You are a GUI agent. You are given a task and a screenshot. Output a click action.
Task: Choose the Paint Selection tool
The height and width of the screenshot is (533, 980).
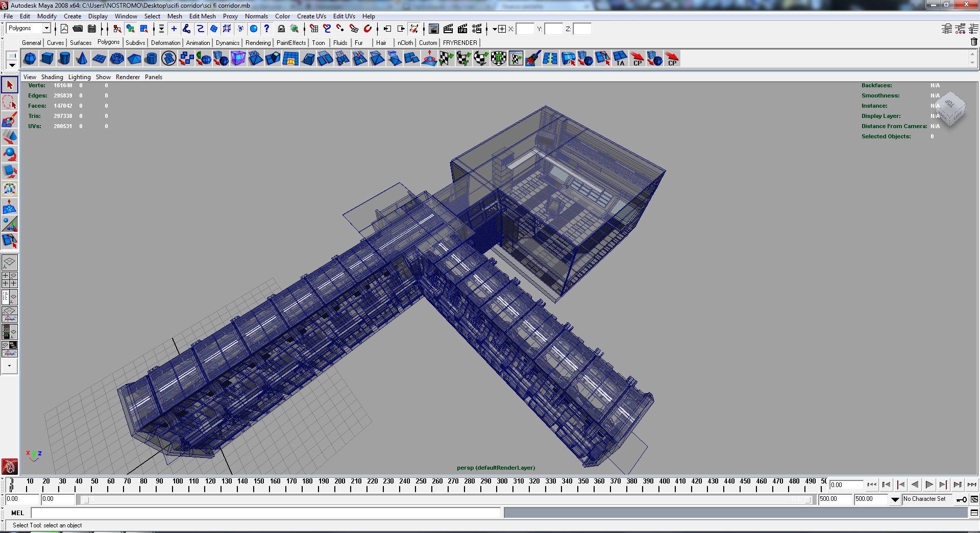tap(10, 119)
